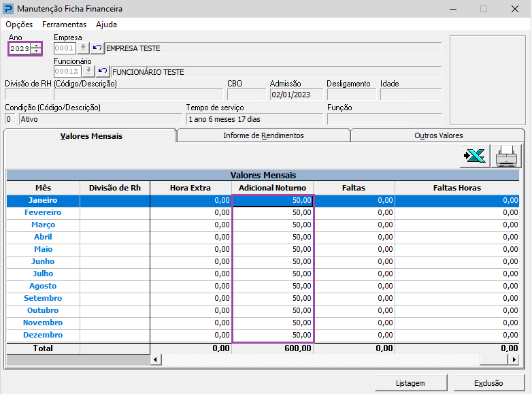This screenshot has width=532, height=394.
Task: Click the Divisão de Rh column header
Action: coord(115,188)
